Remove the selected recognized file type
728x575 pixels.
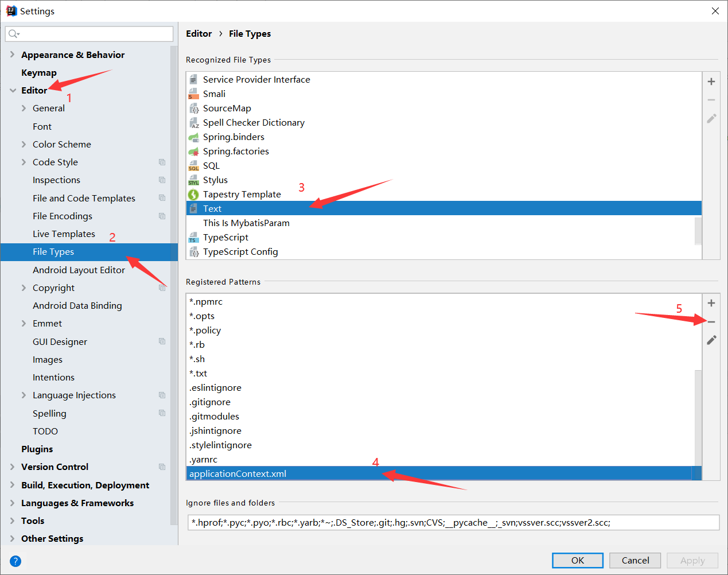711,100
